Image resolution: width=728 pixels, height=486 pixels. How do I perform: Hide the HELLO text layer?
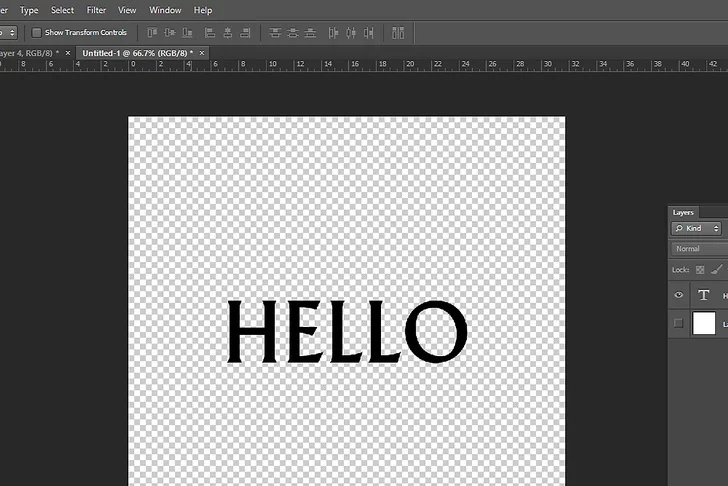coord(679,295)
